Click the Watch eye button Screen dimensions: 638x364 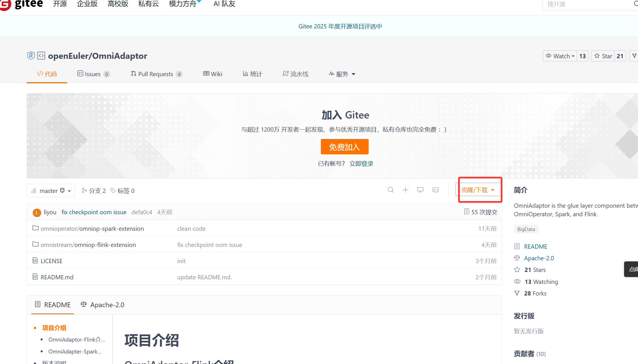pyautogui.click(x=560, y=56)
